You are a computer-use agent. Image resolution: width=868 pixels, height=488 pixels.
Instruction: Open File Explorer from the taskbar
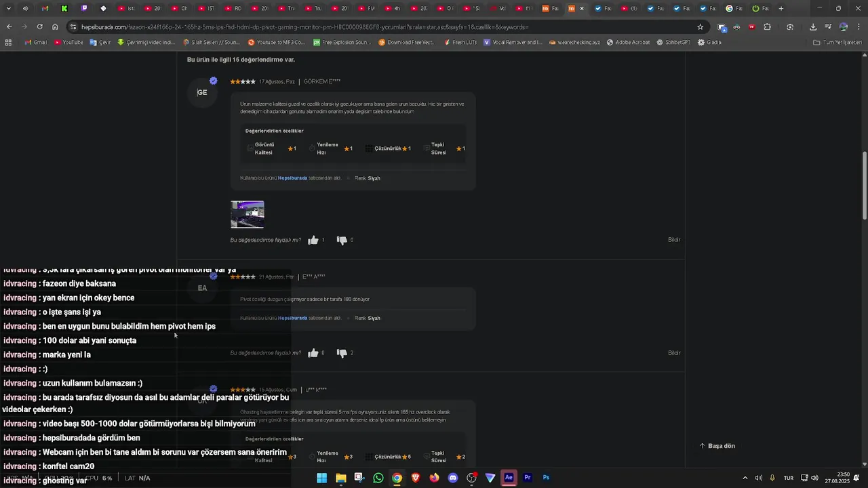(341, 478)
